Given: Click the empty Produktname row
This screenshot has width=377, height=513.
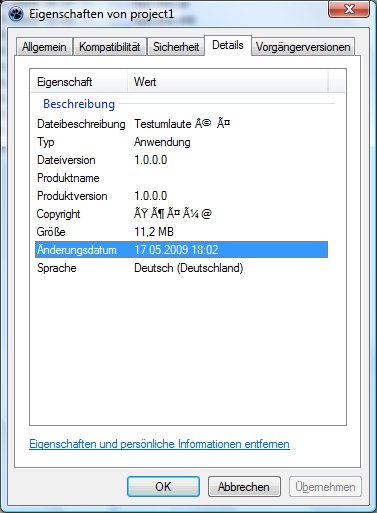Looking at the screenshot, I should 181,178.
